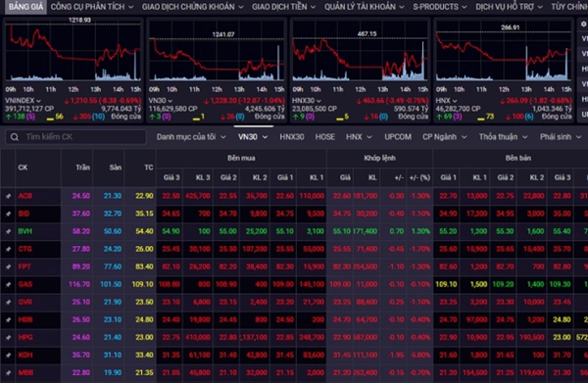The image size is (588, 383).
Task: Change VN30 chart index selector
Action: 161,101
